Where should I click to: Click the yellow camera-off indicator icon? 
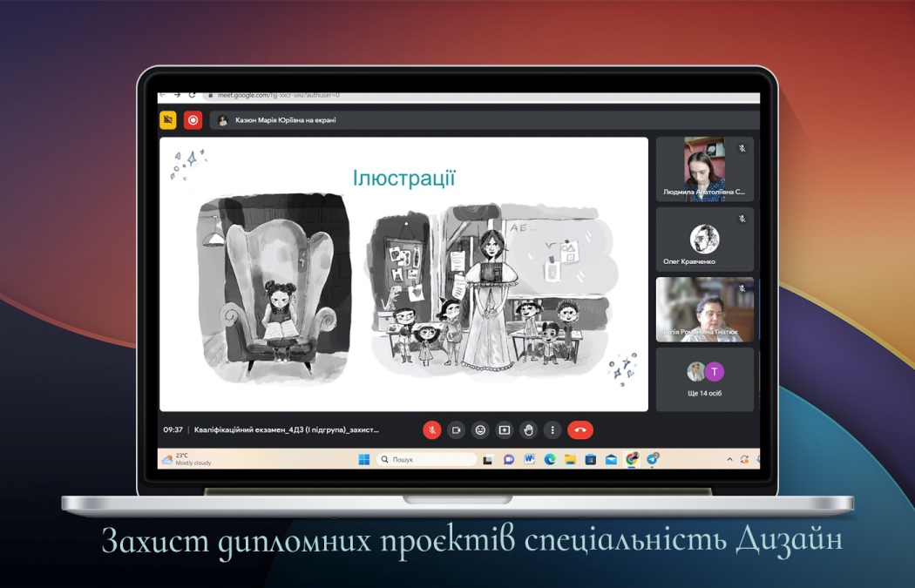pos(168,120)
